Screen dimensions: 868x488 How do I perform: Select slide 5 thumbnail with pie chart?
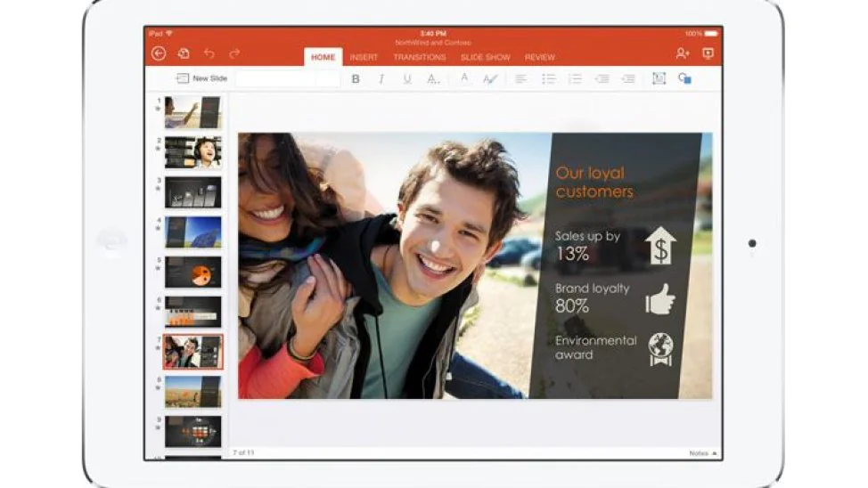pyautogui.click(x=192, y=272)
